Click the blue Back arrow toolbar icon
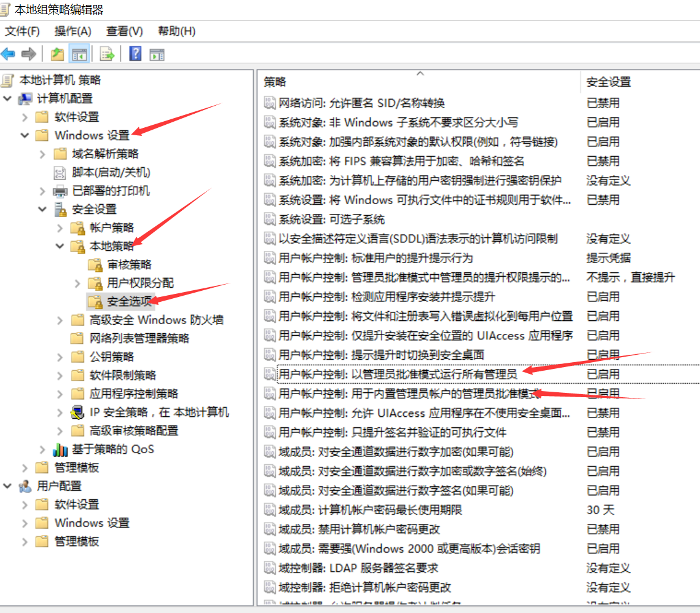This screenshot has width=700, height=613. tap(9, 54)
